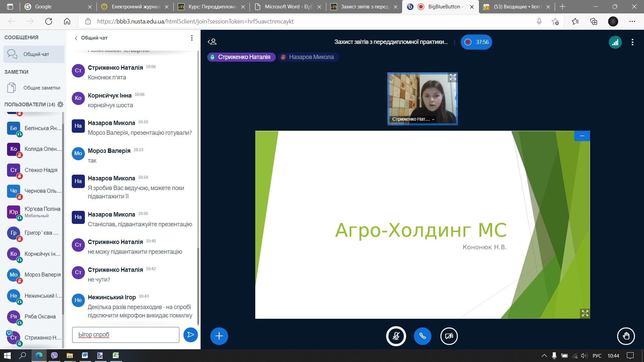Open Viber from the taskbar
This screenshot has height=362, width=644.
point(54,355)
